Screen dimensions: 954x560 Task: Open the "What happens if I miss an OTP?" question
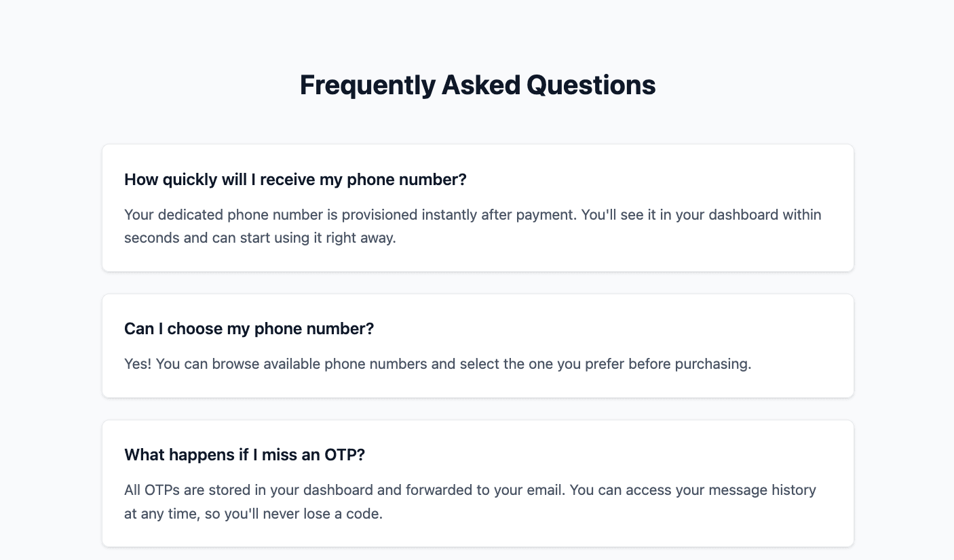(244, 455)
